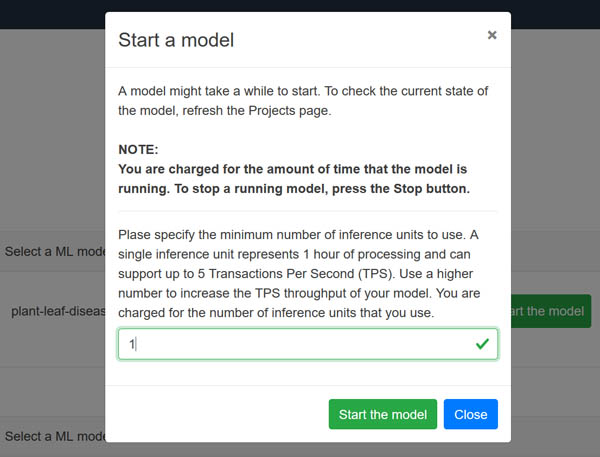The image size is (600, 457).
Task: Dismiss the dialog with the X icon
Action: click(492, 35)
